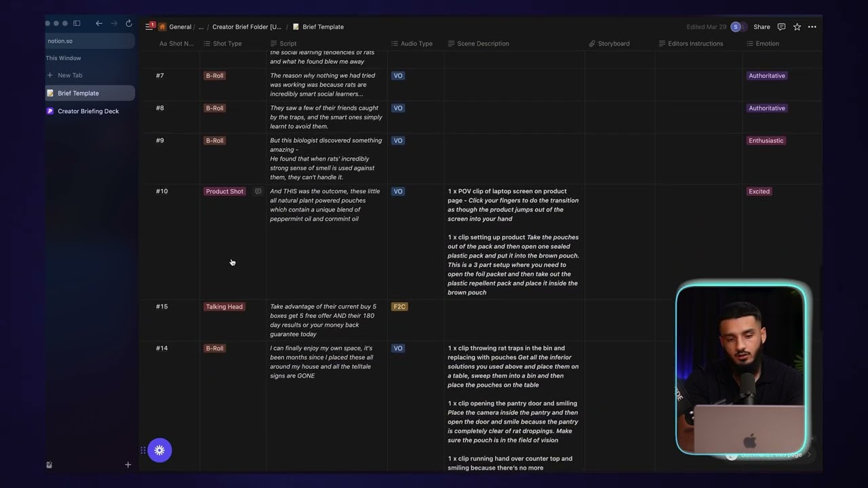Open the comment icon on Product Shot row
Viewport: 868px width, 488px height.
(258, 191)
